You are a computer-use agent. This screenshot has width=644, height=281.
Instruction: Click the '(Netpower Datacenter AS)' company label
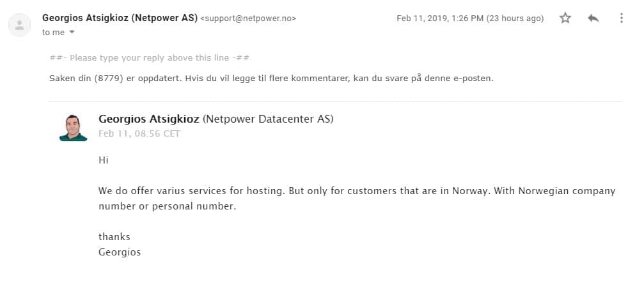coord(268,119)
